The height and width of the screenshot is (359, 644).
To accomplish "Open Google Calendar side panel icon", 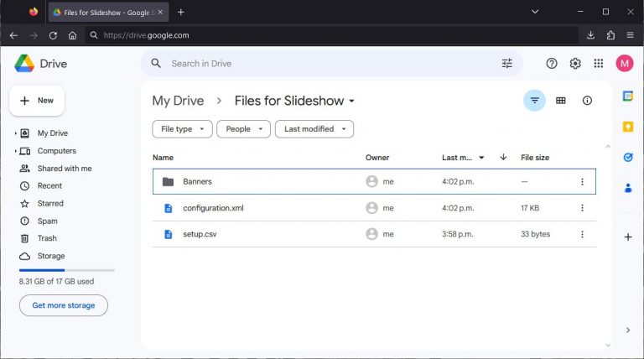I will pos(628,96).
